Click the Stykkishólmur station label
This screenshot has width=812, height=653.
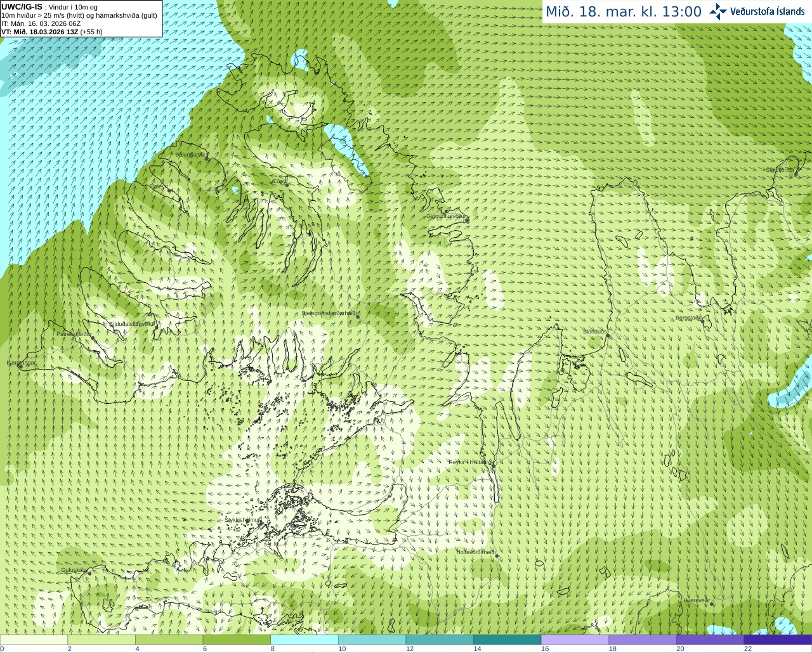(x=243, y=520)
